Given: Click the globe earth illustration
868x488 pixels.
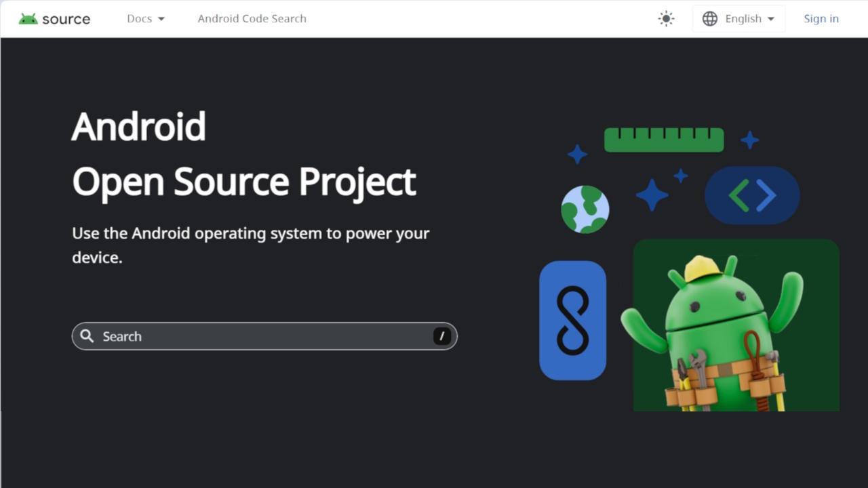Looking at the screenshot, I should pos(585,209).
